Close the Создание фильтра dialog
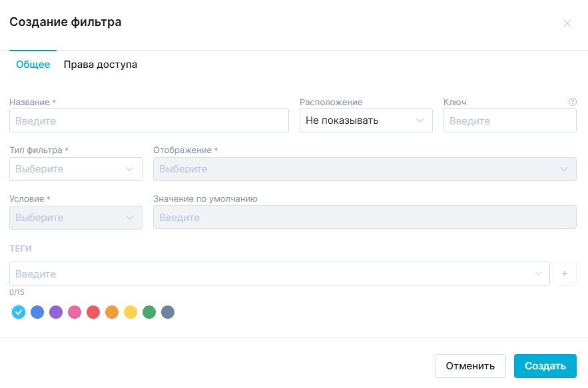This screenshot has width=588, height=388. 567,23
